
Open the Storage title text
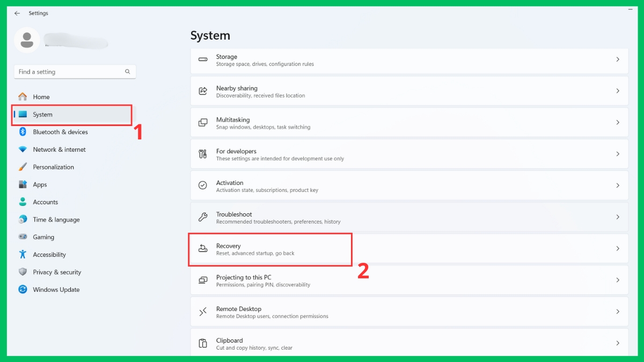(x=226, y=57)
